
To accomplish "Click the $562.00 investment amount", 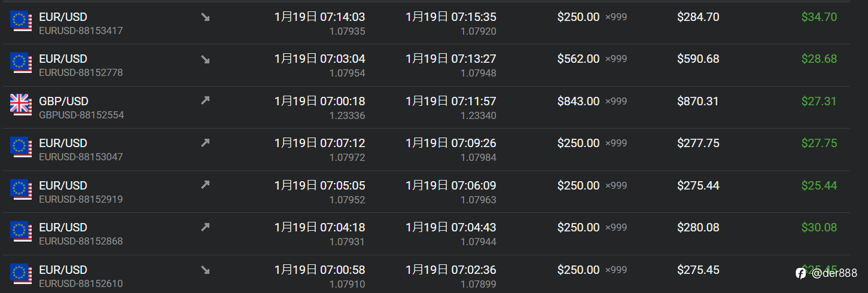I will click(578, 59).
